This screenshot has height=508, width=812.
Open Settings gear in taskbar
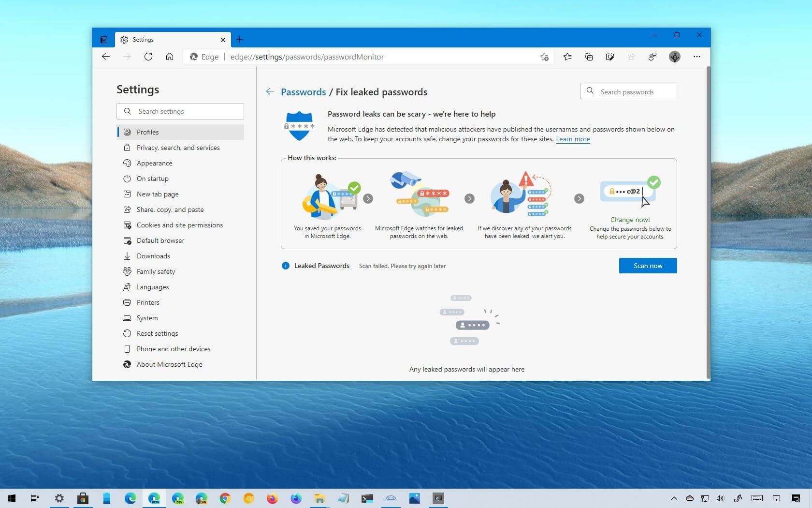pyautogui.click(x=59, y=498)
